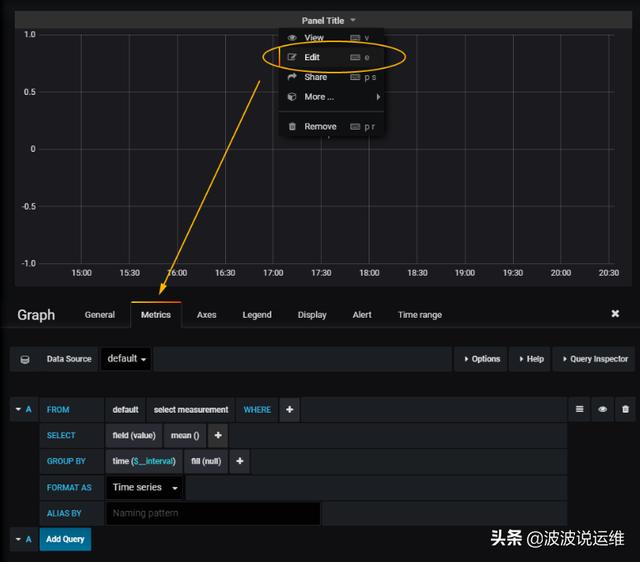Screen dimensions: 640x562
Task: Click the Add Query button
Action: click(x=65, y=539)
